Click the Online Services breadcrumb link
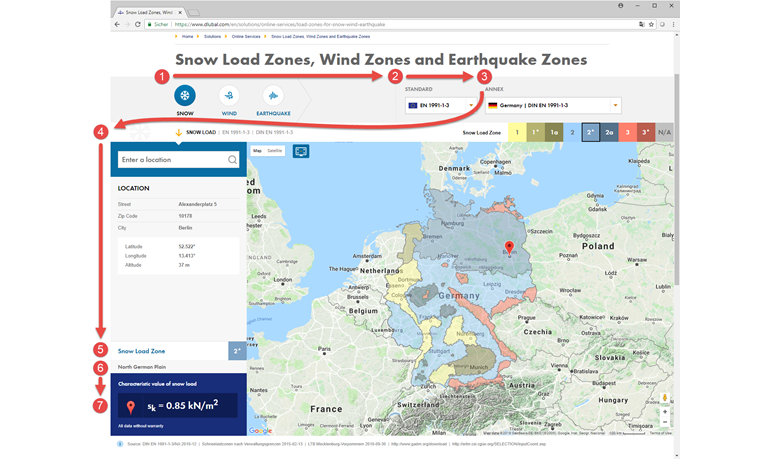Image resolution: width=760 pixels, height=459 pixels. click(246, 36)
